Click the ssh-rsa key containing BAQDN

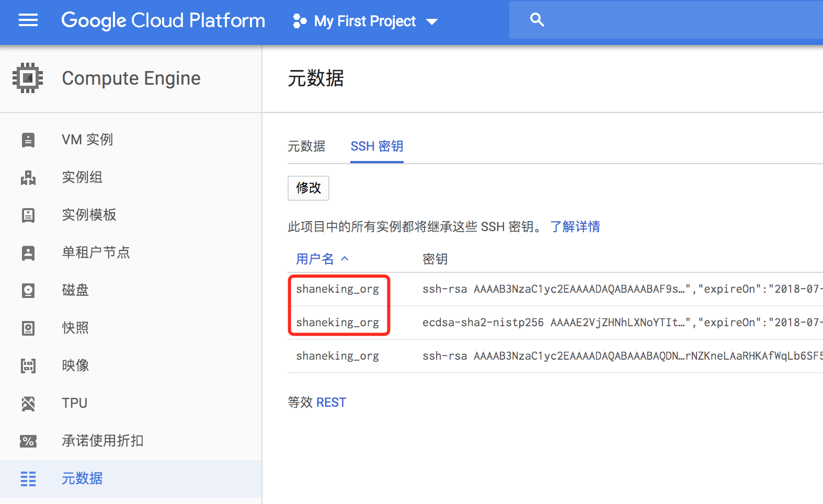click(622, 356)
